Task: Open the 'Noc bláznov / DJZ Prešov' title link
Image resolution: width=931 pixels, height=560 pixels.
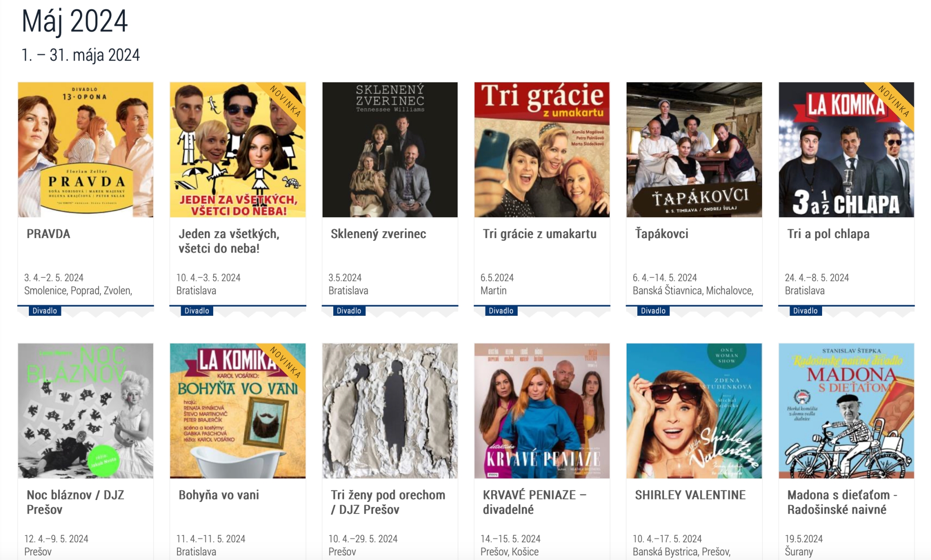Action: tap(75, 502)
